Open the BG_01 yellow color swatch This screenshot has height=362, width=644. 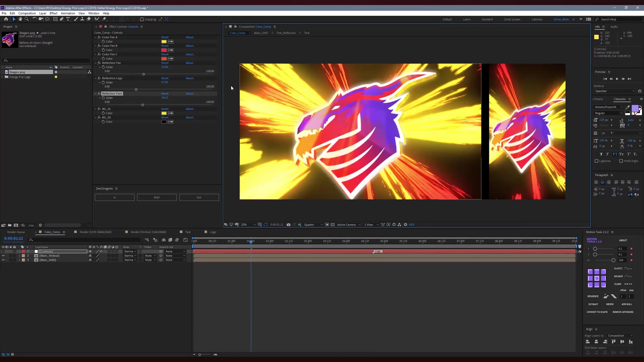(164, 113)
